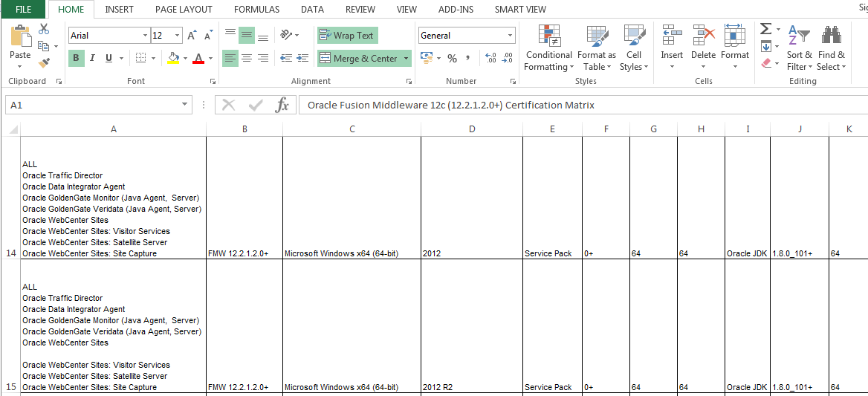Image resolution: width=868 pixels, height=396 pixels.
Task: Decrease indent of cell
Action: pyautogui.click(x=286, y=58)
